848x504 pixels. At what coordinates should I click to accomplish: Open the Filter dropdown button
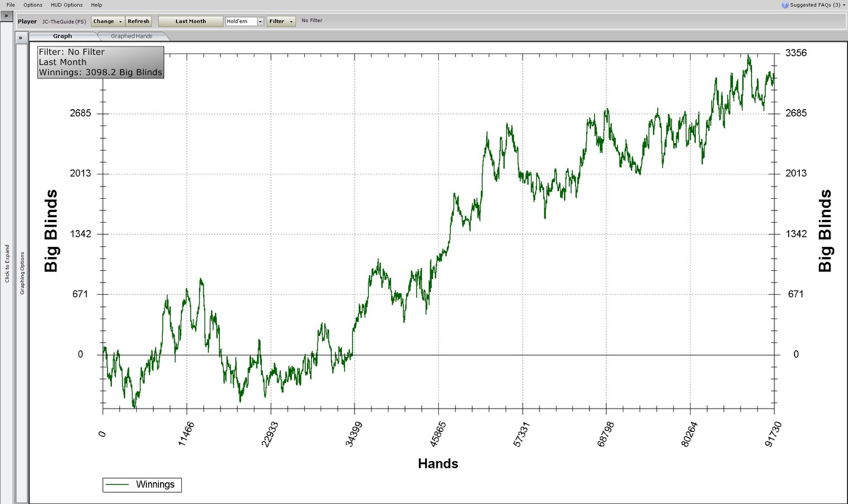[x=281, y=21]
